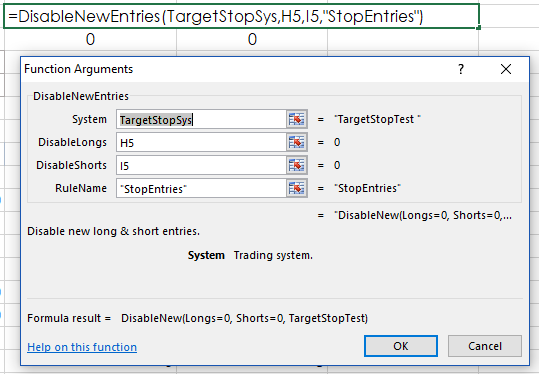Click into the System argument field

tap(201, 119)
